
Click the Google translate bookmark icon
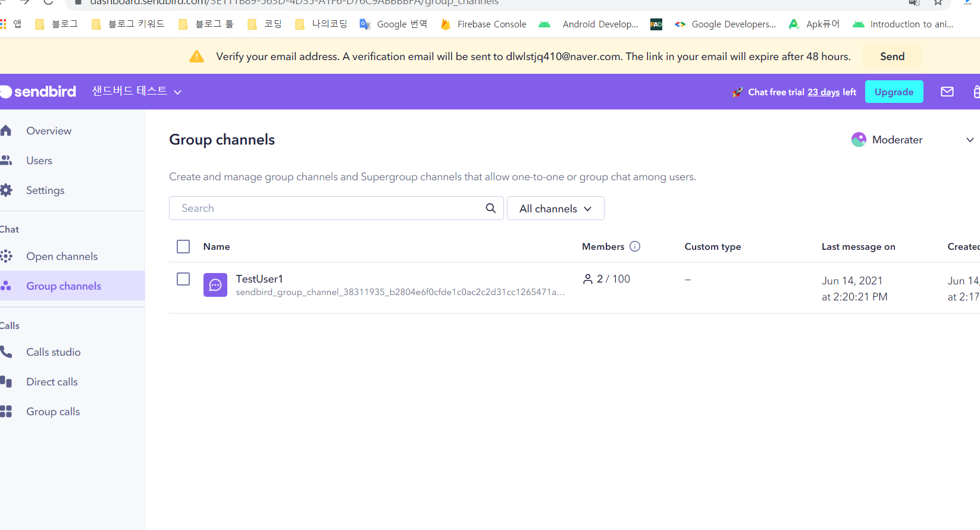365,24
